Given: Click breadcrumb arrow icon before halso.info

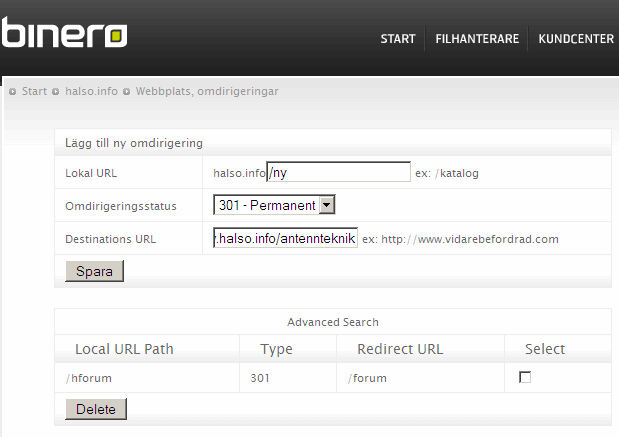Looking at the screenshot, I should point(56,92).
